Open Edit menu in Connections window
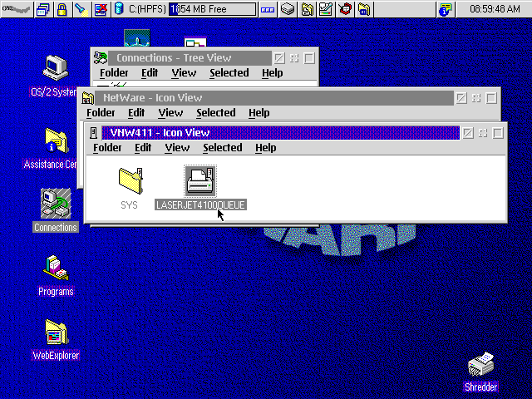Image resolution: width=532 pixels, height=399 pixels. click(x=150, y=73)
